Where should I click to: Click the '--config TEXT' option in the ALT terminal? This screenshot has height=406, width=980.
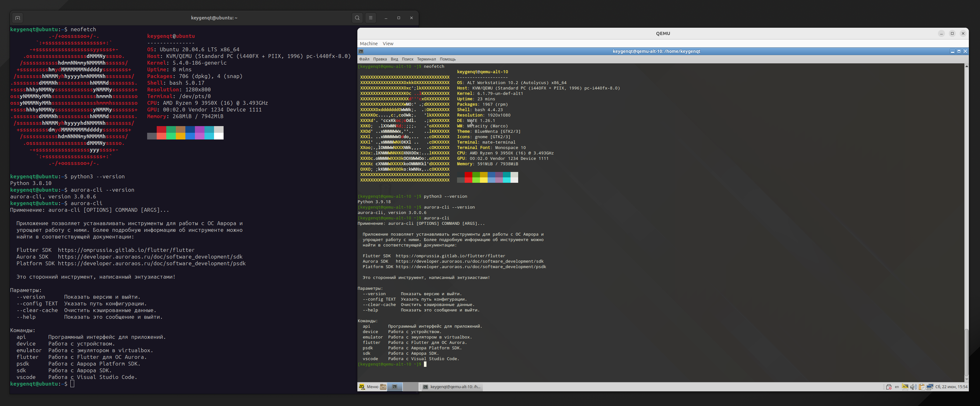click(x=379, y=299)
